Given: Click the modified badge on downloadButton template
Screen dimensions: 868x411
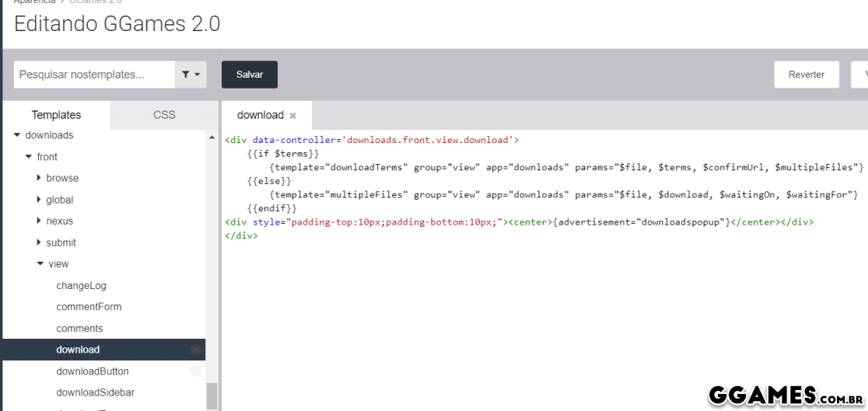Looking at the screenshot, I should coord(195,371).
